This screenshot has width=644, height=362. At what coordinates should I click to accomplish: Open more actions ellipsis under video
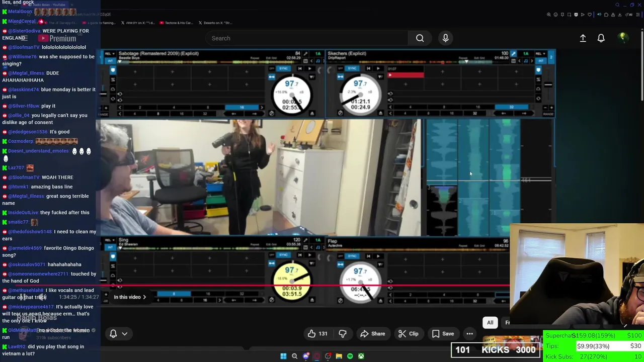pyautogui.click(x=469, y=334)
